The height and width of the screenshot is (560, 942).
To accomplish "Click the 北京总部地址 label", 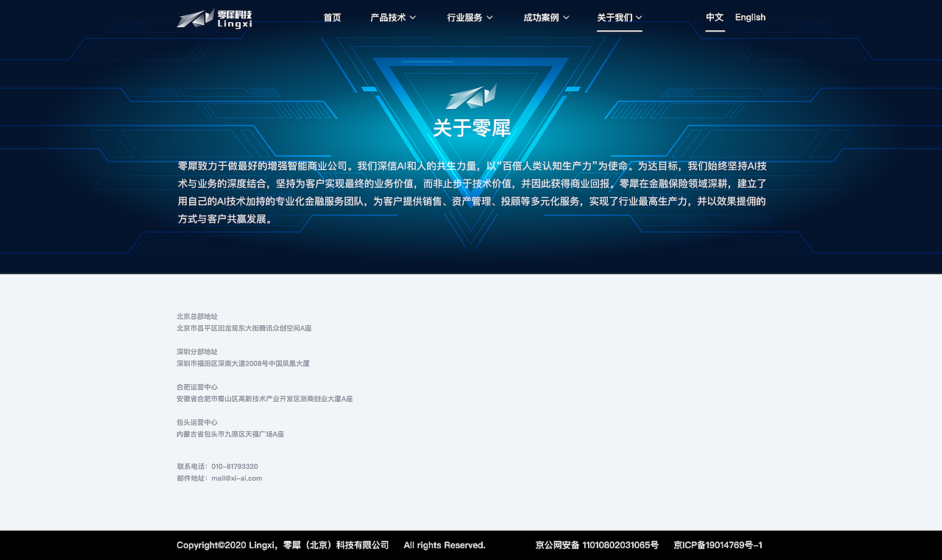I will pos(197,316).
